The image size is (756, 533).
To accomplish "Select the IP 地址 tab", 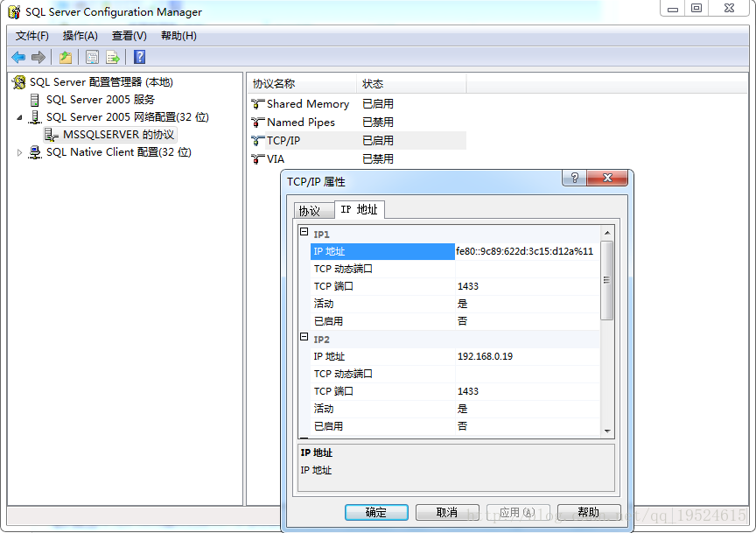I will click(360, 209).
